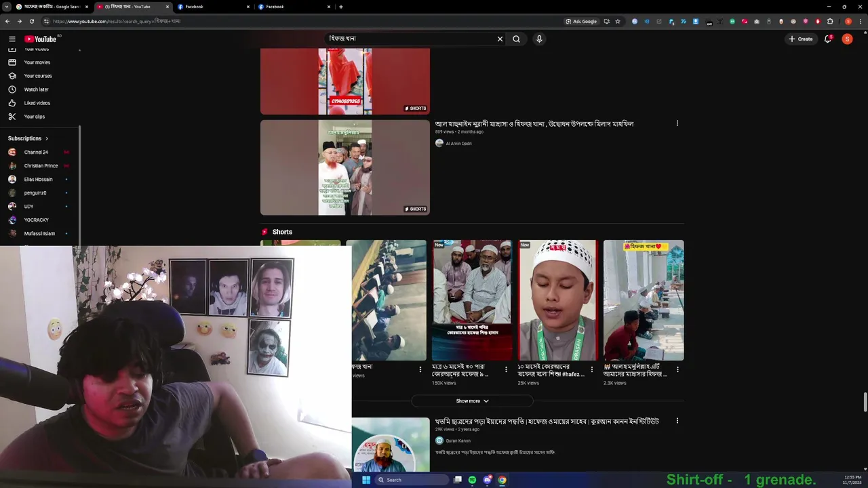The width and height of the screenshot is (868, 488).
Task: Start voice search with microphone icon
Action: point(539,39)
